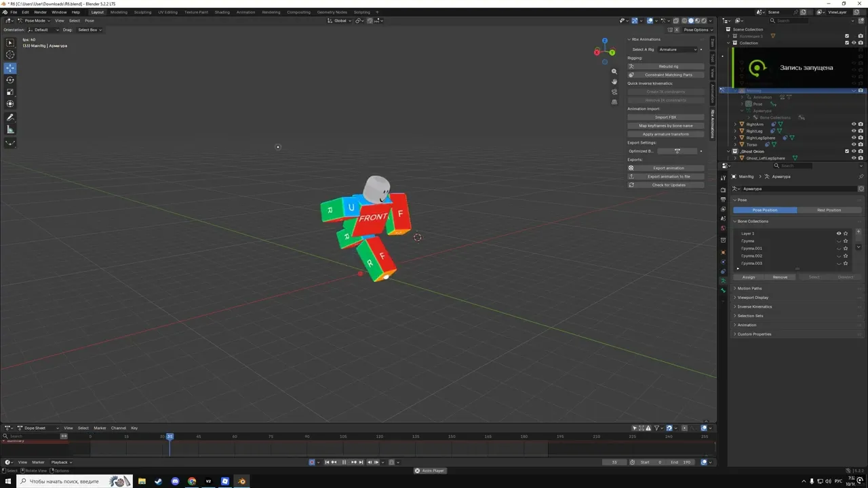Open the Pose menu in the viewport header
Image resolution: width=868 pixels, height=488 pixels.
click(90, 20)
